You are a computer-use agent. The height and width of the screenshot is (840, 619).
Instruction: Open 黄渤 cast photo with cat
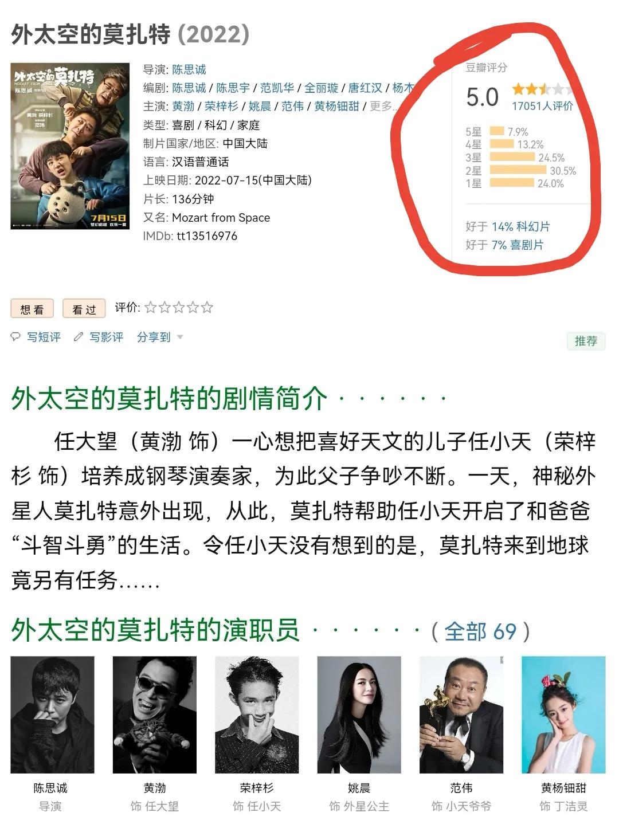(155, 715)
